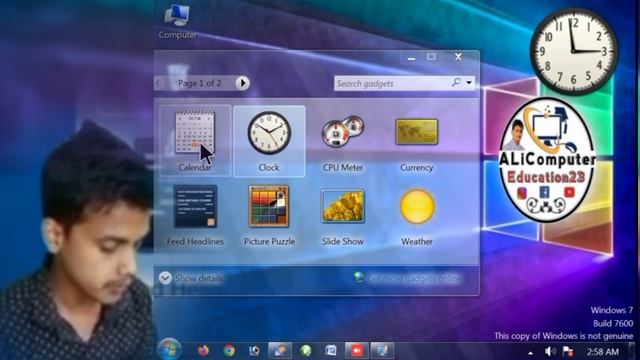Close the gadget gallery window
The image size is (640, 360).
coord(458,57)
